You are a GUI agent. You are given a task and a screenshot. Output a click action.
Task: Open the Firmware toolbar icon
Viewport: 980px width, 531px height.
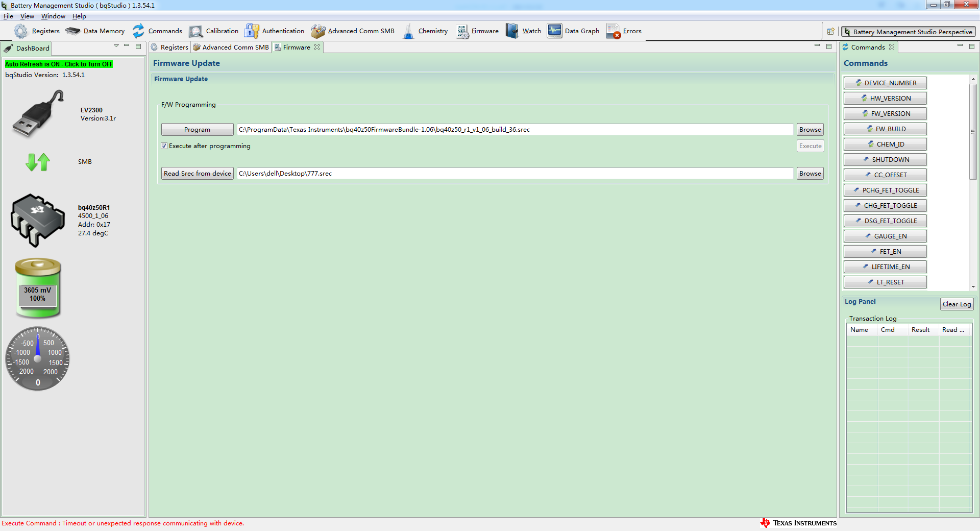coord(462,31)
